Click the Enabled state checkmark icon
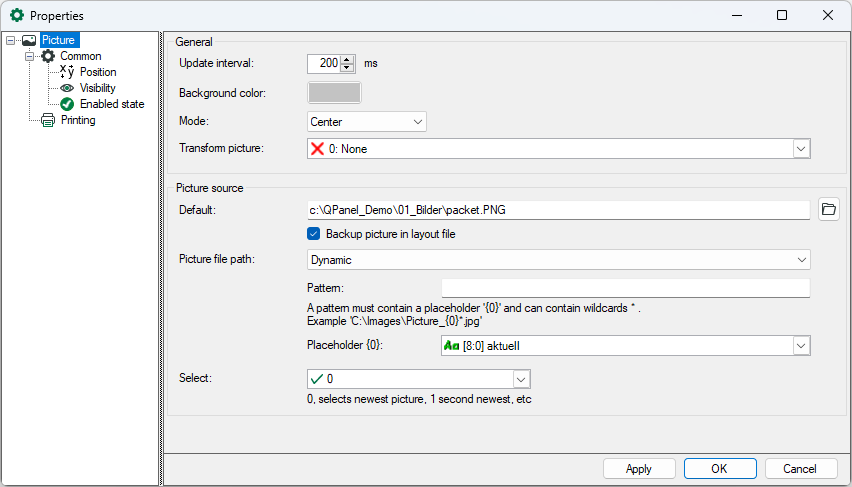The width and height of the screenshot is (852, 487). [x=67, y=104]
